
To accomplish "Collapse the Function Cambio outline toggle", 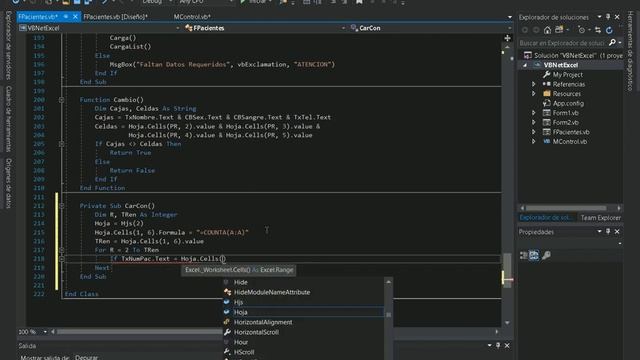I will (61, 100).
